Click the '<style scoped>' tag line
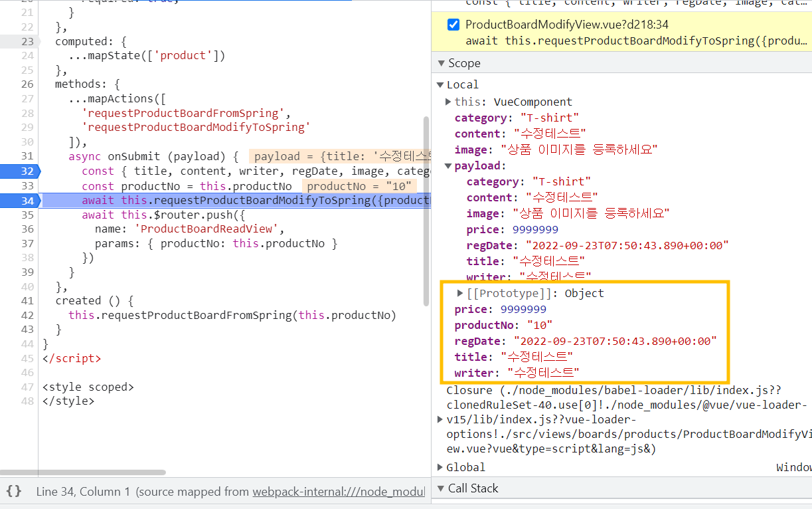Screen dimensions: 812x509 pyautogui.click(x=88, y=387)
